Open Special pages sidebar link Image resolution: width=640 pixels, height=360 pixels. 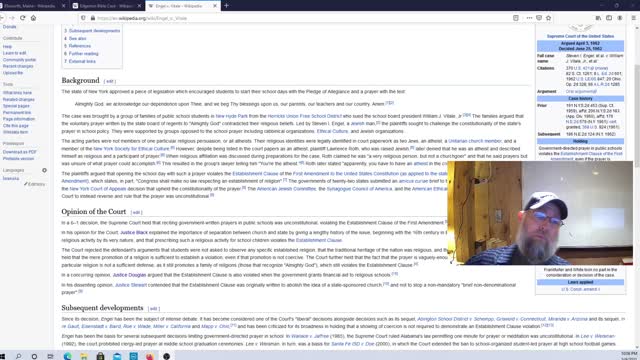[x=16, y=106]
